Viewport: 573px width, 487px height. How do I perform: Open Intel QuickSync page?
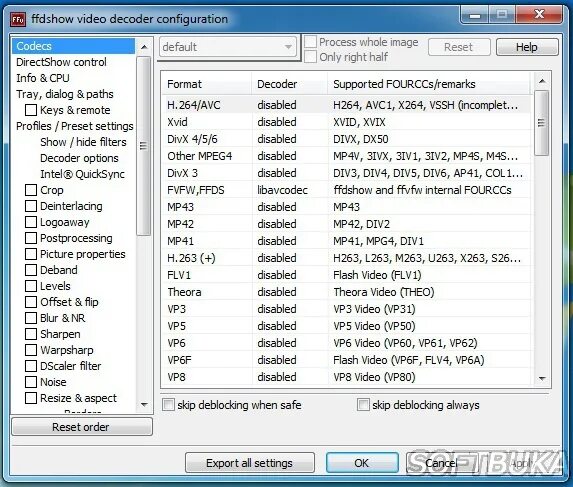coord(82,174)
